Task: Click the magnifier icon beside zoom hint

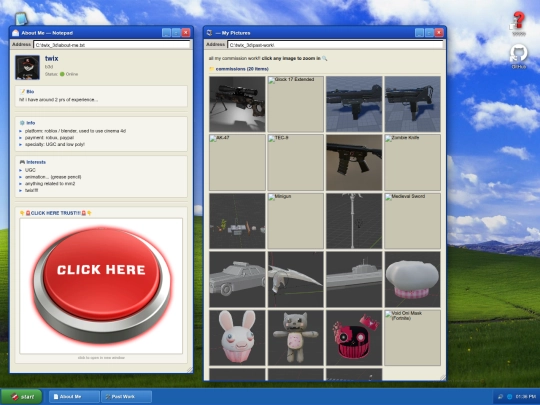Action: 324,59
